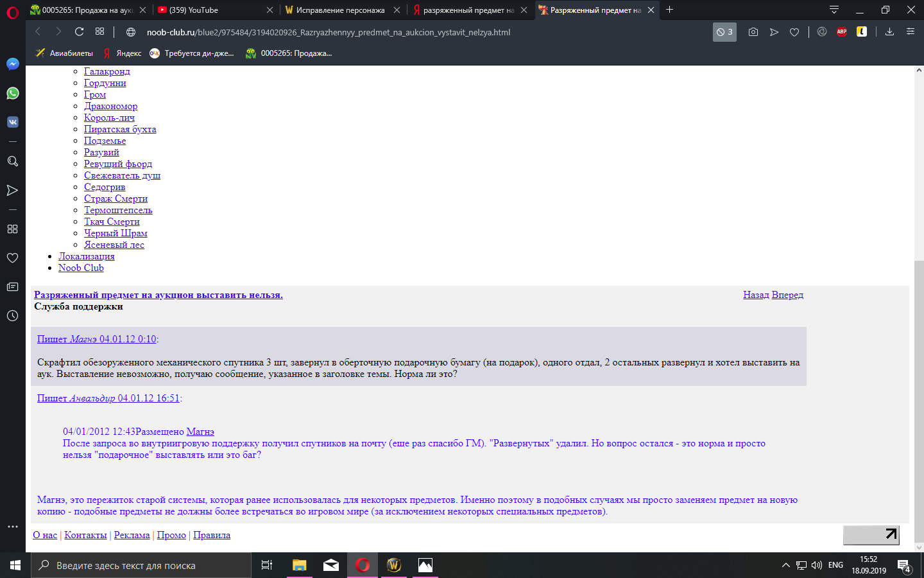Open WhatsApp in the Opera sidebar
924x578 pixels.
[x=12, y=93]
